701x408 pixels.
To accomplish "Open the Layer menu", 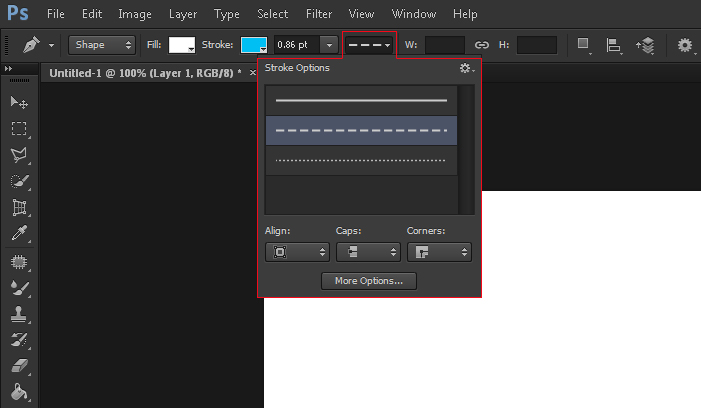I will click(183, 15).
